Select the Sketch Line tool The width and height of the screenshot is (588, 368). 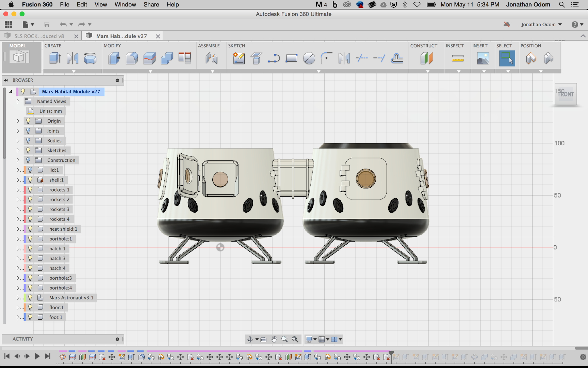274,58
